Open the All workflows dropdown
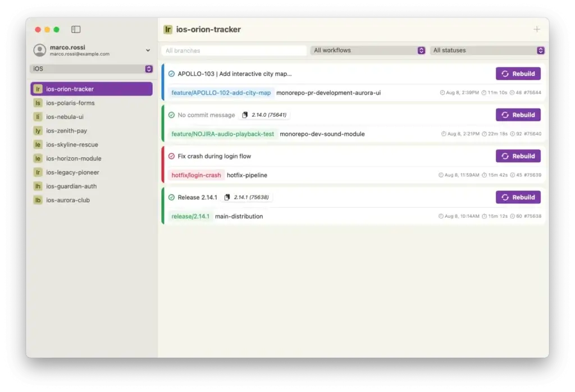The width and height of the screenshot is (575, 392). click(x=368, y=50)
